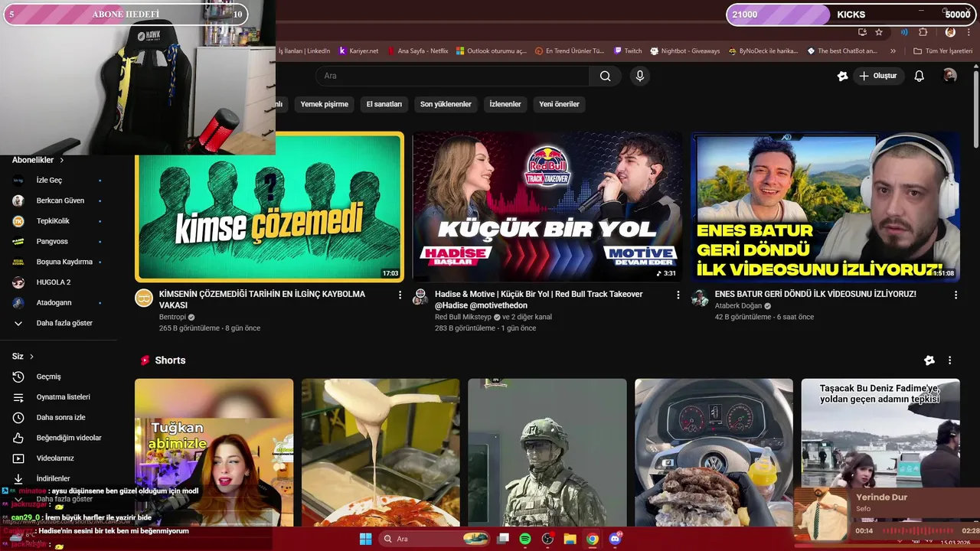
Task: Open the ENES BATUR GERİ DÖNDÜ video title
Action: [x=815, y=294]
